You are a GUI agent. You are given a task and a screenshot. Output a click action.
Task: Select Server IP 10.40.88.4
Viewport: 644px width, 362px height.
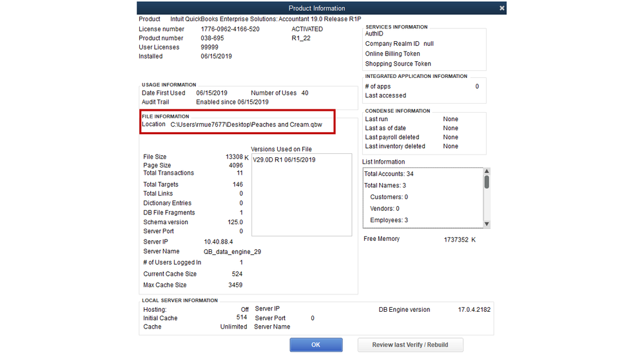[219, 242]
